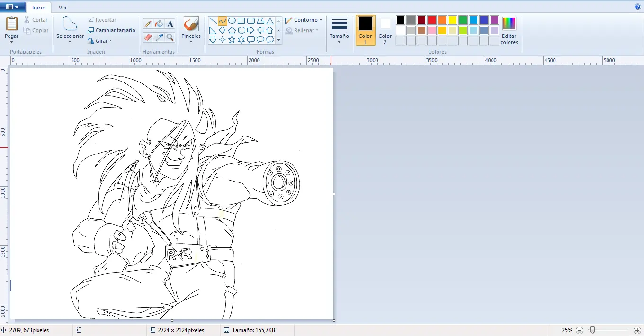Pick the Cloud callout shape

tap(270, 40)
